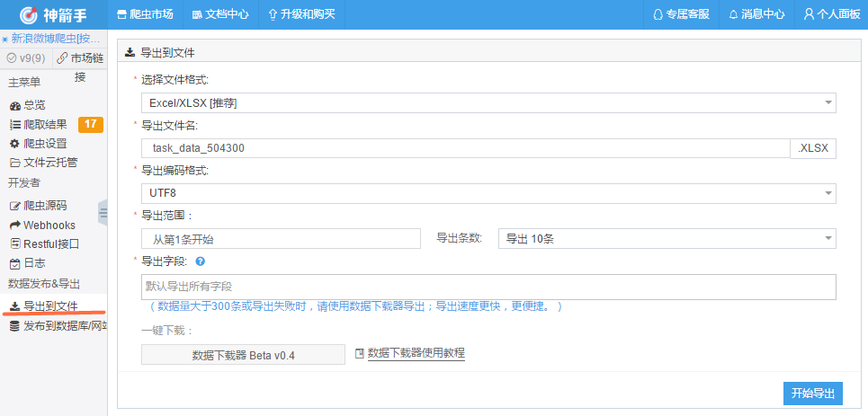868x416 pixels.
Task: Open the 导出条数 dropdown showing 导出 10条
Action: tap(667, 238)
